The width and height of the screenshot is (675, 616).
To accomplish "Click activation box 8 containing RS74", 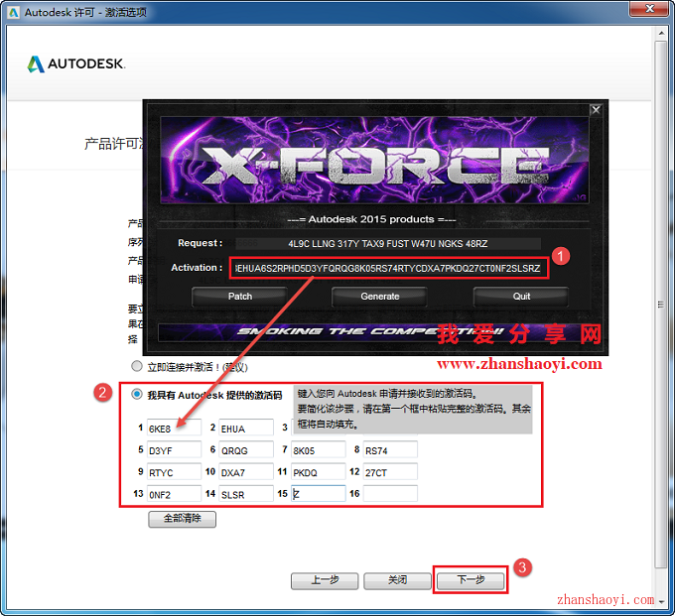I will coord(390,449).
